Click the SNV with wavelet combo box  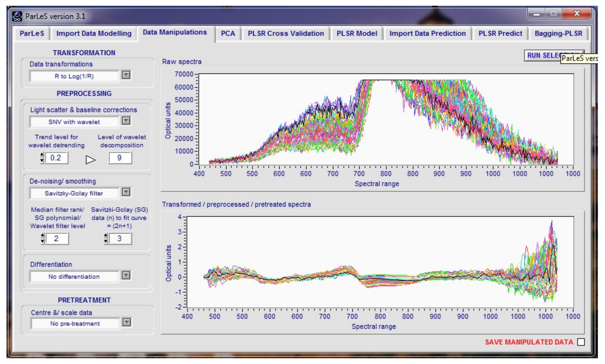click(x=74, y=122)
